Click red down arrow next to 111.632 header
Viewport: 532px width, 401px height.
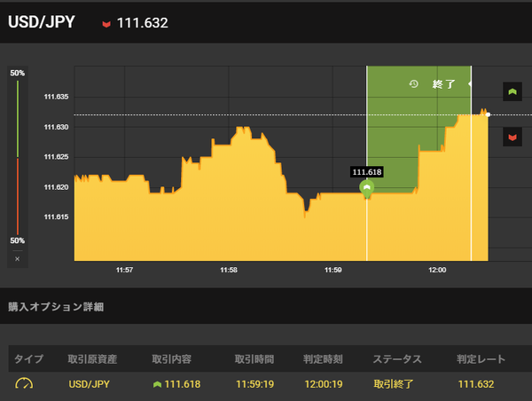[106, 23]
